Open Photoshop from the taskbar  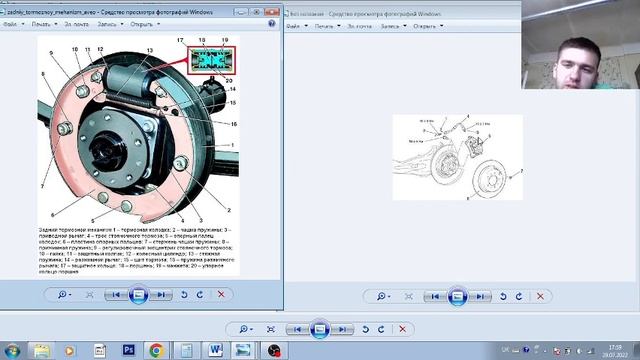(129, 350)
